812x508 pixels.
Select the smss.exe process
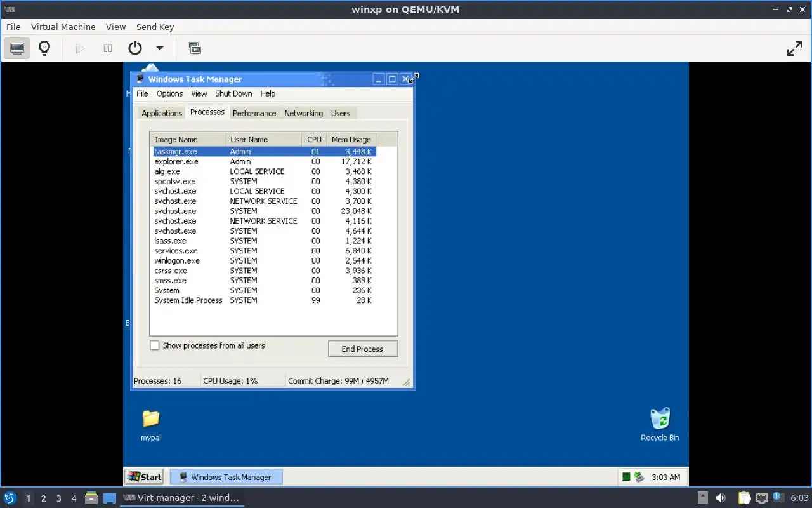click(264, 280)
